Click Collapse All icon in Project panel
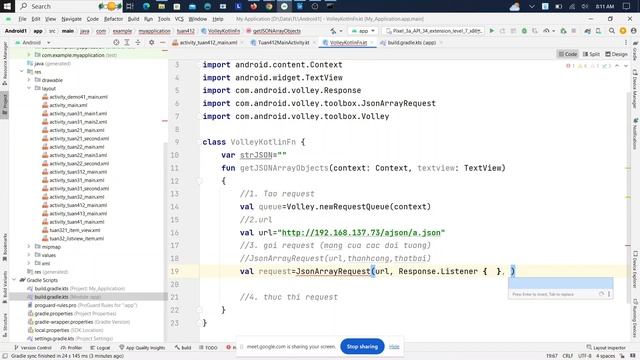This screenshot has height=360, width=640. click(138, 42)
